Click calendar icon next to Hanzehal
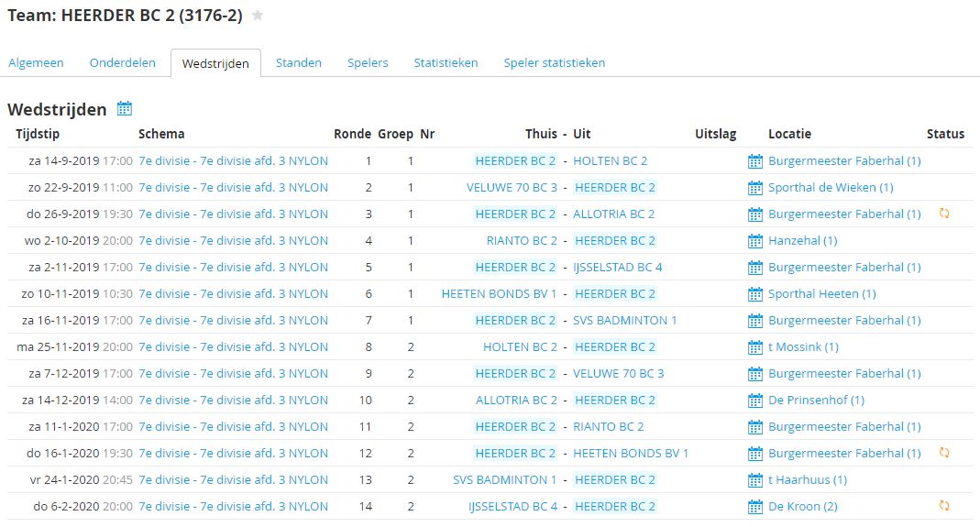Image resolution: width=980 pixels, height=527 pixels. click(x=755, y=241)
